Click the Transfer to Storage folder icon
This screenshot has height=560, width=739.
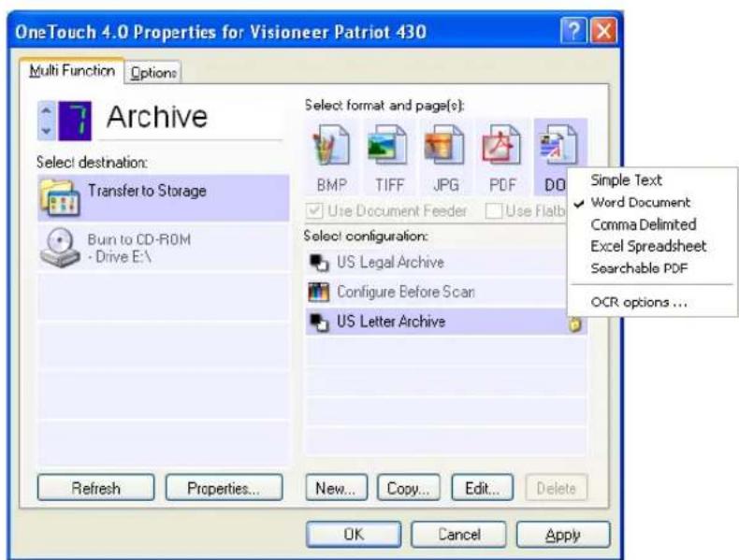pos(60,197)
